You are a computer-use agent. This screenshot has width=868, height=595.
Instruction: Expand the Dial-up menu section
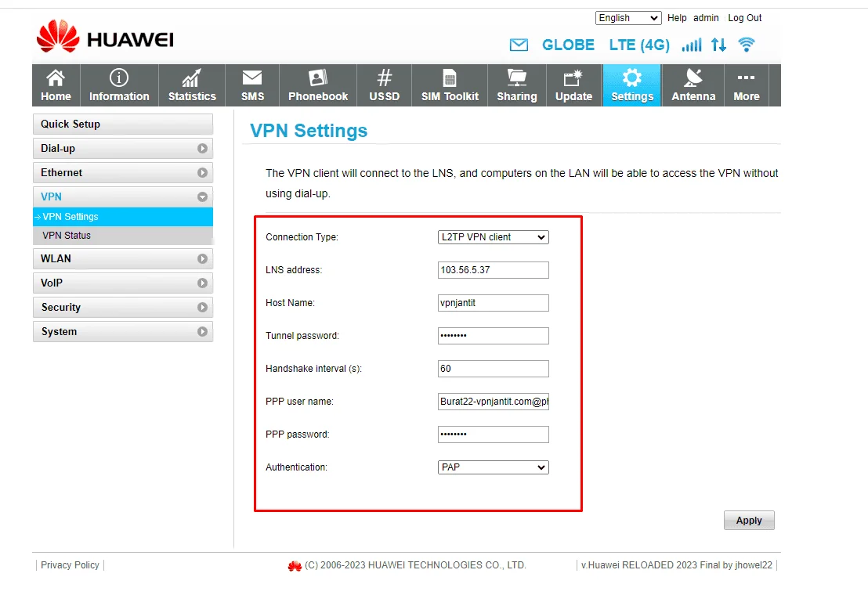coord(123,148)
